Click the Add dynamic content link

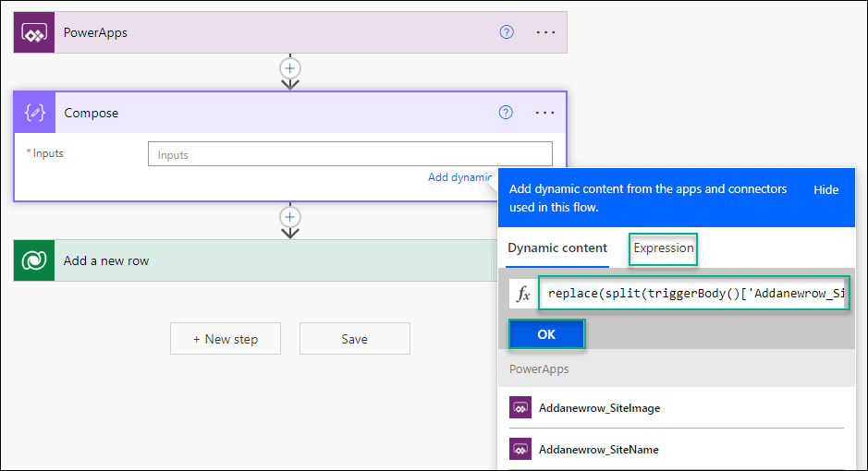(459, 177)
